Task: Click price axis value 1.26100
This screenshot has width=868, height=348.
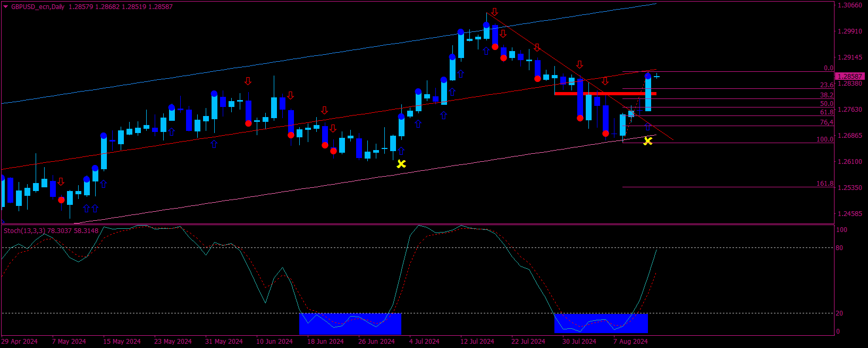Action: click(x=850, y=162)
